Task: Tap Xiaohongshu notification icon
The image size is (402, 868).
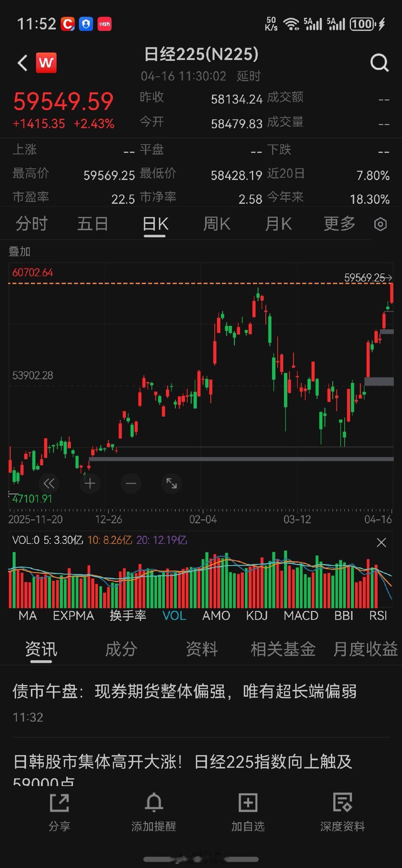Action: pos(105,24)
